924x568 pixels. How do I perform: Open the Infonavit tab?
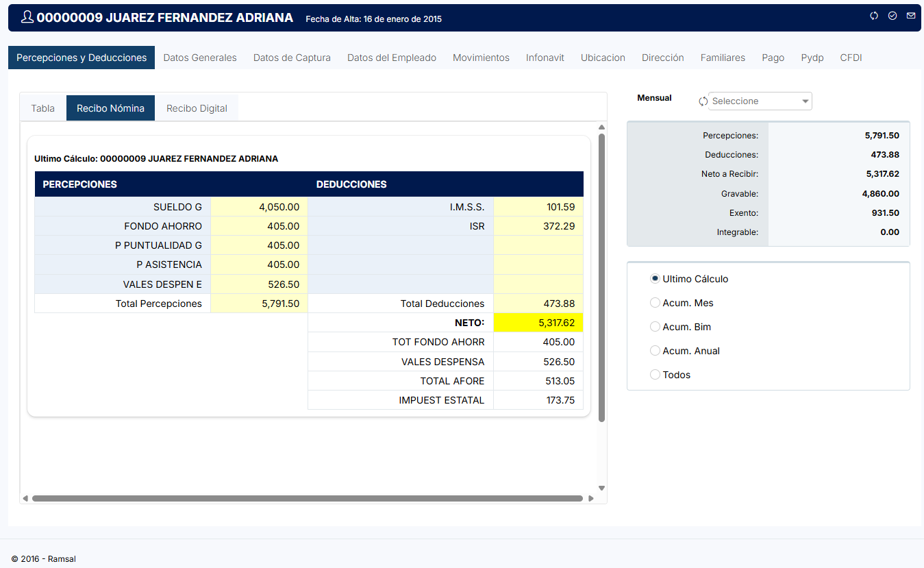point(545,58)
